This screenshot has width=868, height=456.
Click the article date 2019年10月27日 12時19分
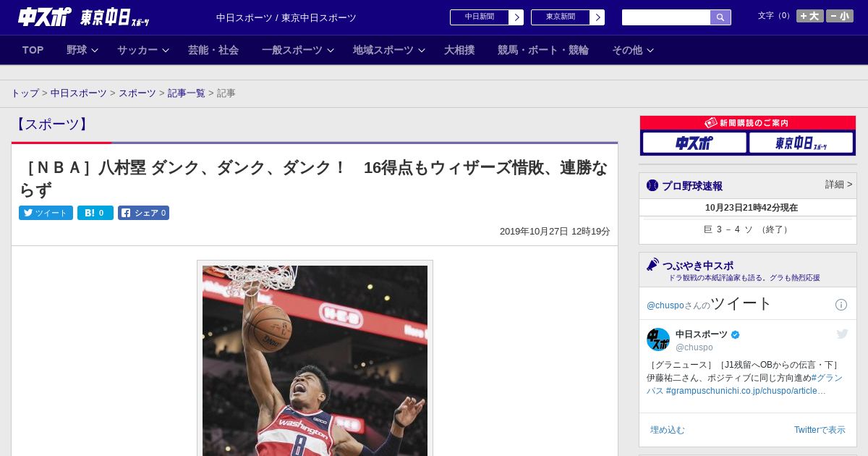(555, 232)
